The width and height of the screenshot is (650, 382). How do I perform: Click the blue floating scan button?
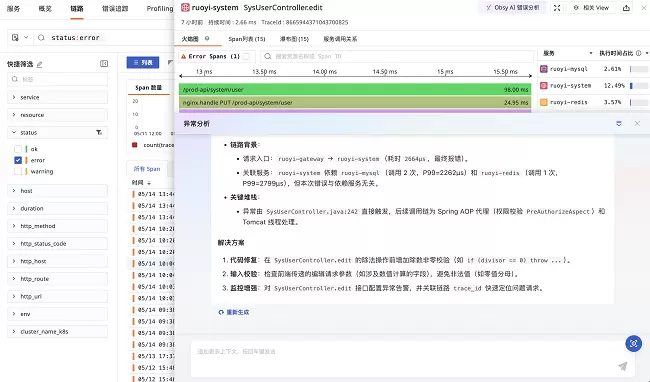point(633,343)
